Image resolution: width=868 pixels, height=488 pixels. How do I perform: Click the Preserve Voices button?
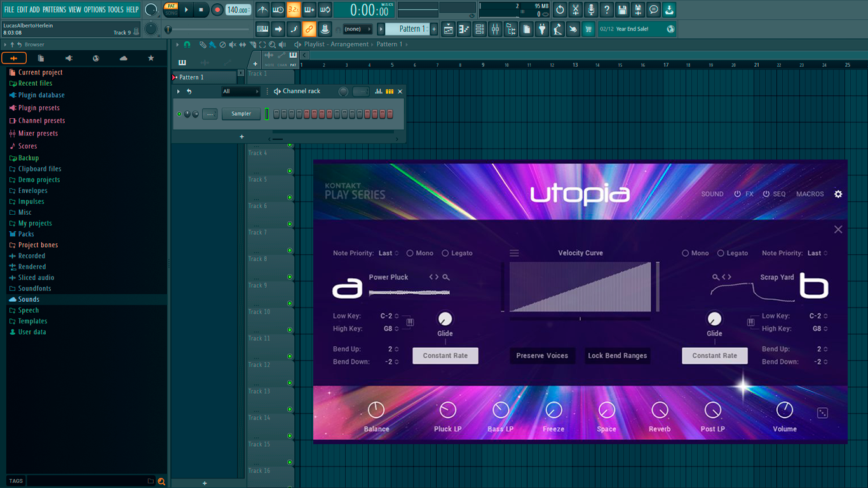coord(542,356)
